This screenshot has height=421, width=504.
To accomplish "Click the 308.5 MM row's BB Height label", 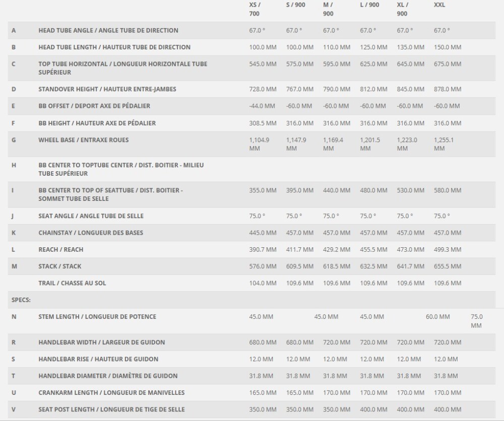I will pos(97,123).
